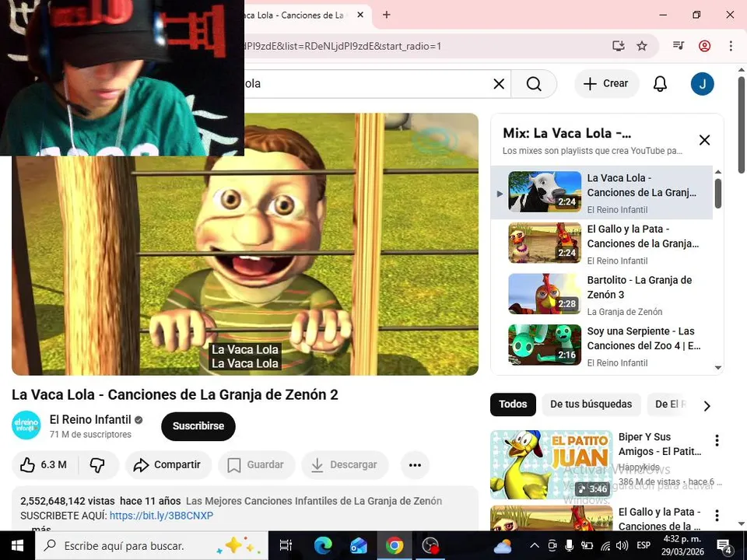Close the La Vaca Lola browser tab
This screenshot has width=747, height=560.
(360, 15)
